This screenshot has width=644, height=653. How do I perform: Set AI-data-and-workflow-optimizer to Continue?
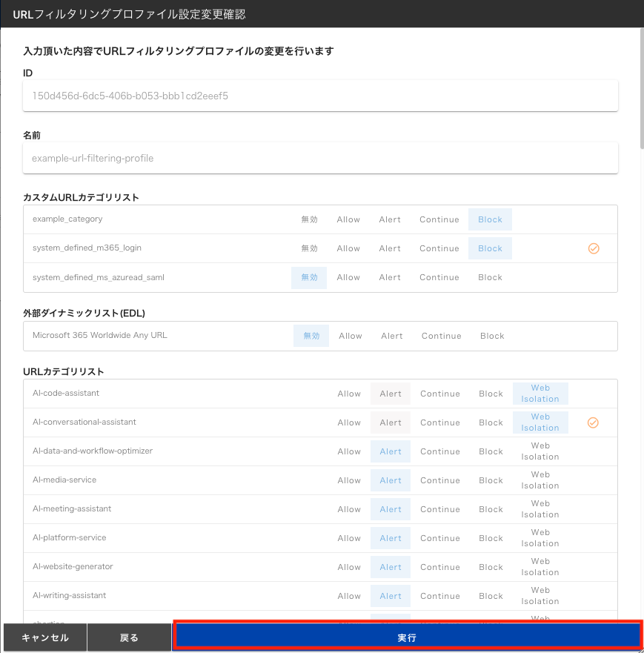440,451
